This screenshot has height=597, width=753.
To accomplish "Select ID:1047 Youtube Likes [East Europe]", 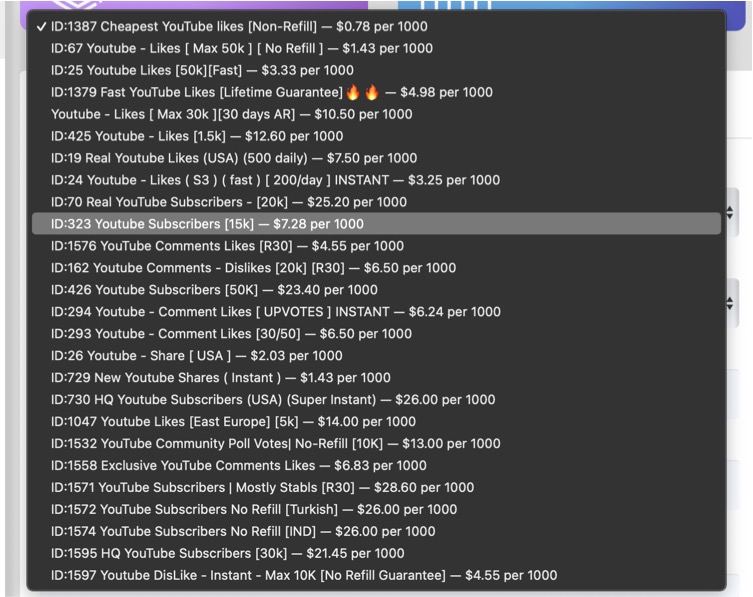I will tap(376, 422).
